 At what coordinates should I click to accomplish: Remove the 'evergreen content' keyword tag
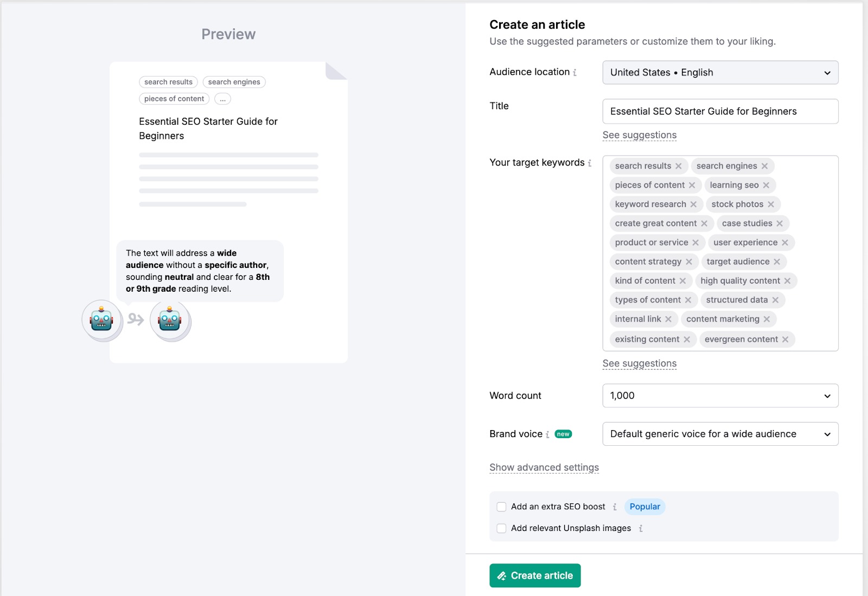pyautogui.click(x=785, y=339)
